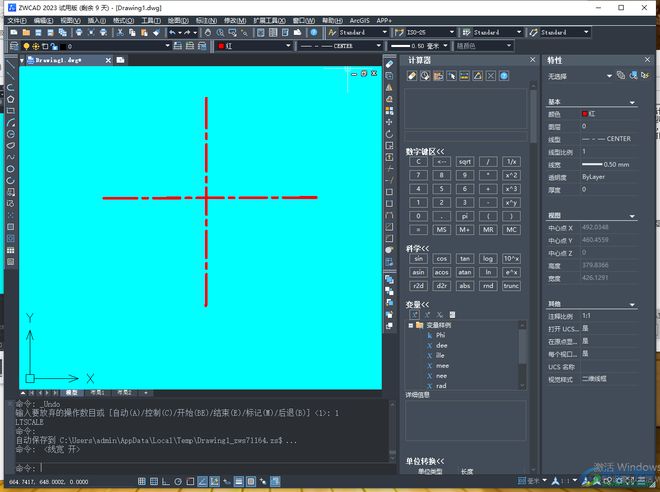Image resolution: width=660 pixels, height=492 pixels.
Task: Collapse the 变量样例 tree folder
Action: (x=411, y=325)
